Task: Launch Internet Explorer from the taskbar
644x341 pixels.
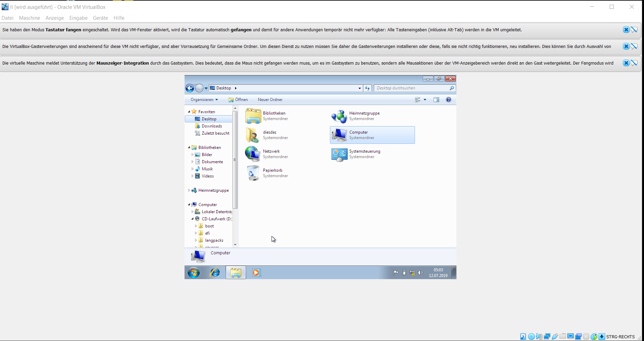Action: [x=215, y=273]
